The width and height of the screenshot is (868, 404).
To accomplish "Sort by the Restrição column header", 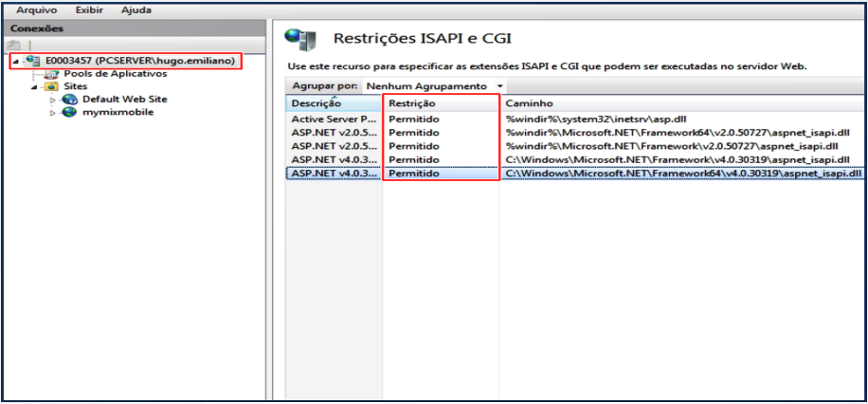I will point(442,103).
